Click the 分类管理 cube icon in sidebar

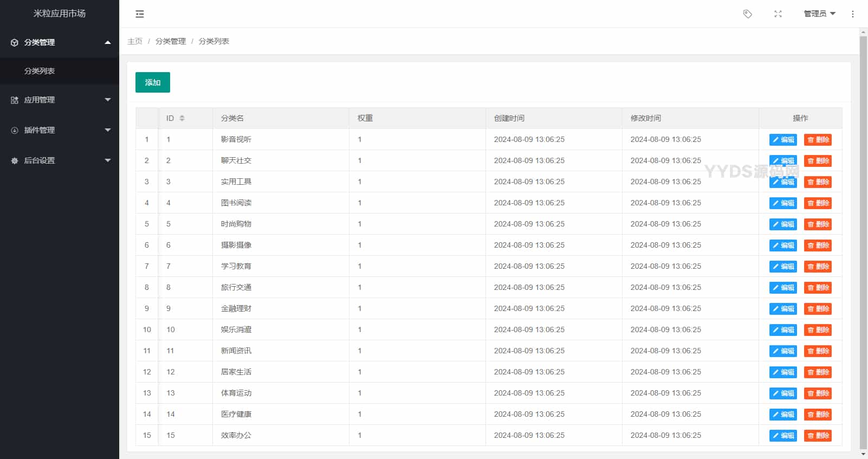point(15,42)
